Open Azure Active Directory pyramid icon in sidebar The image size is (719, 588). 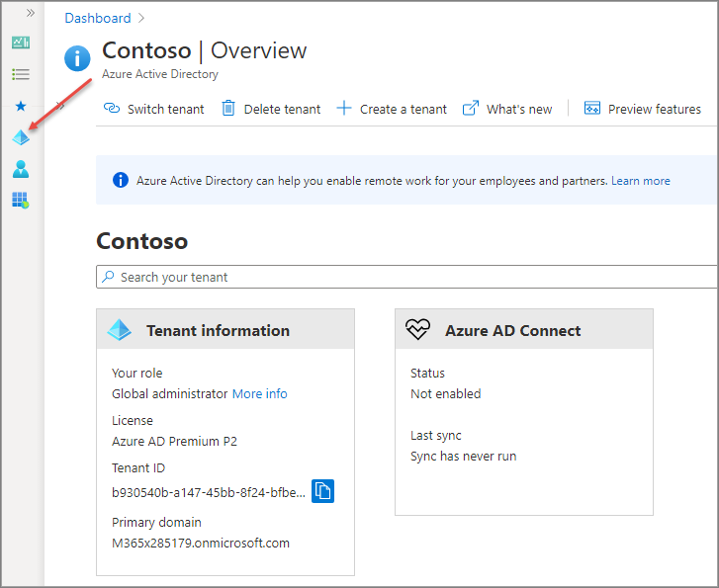(x=21, y=137)
